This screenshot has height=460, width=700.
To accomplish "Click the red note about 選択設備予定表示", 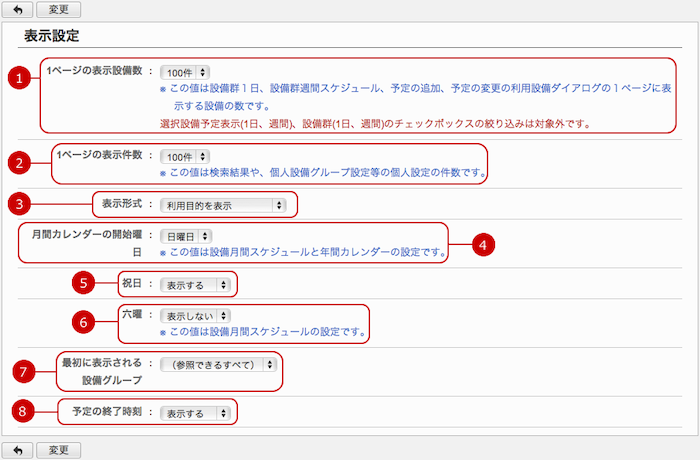I will click(375, 124).
